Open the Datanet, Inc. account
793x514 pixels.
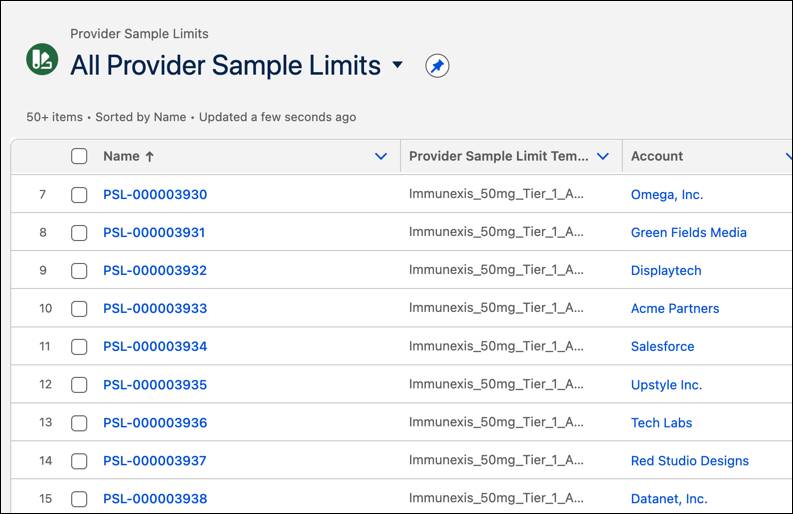tap(669, 499)
